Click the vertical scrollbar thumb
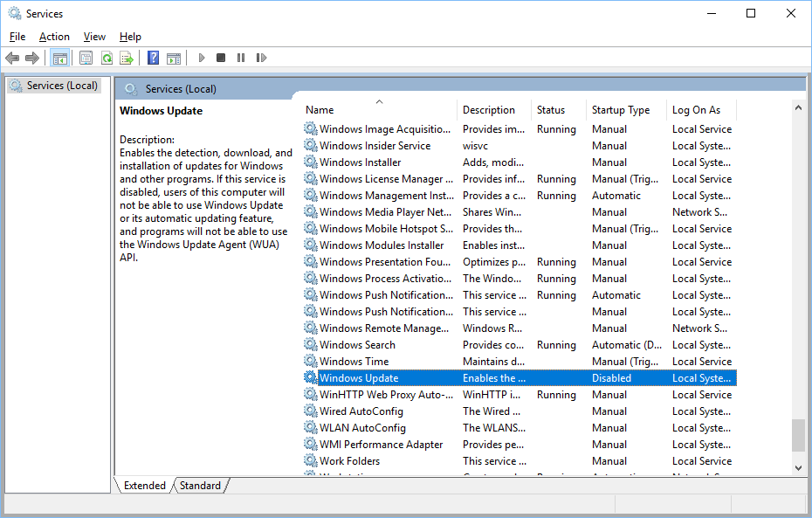 (798, 436)
